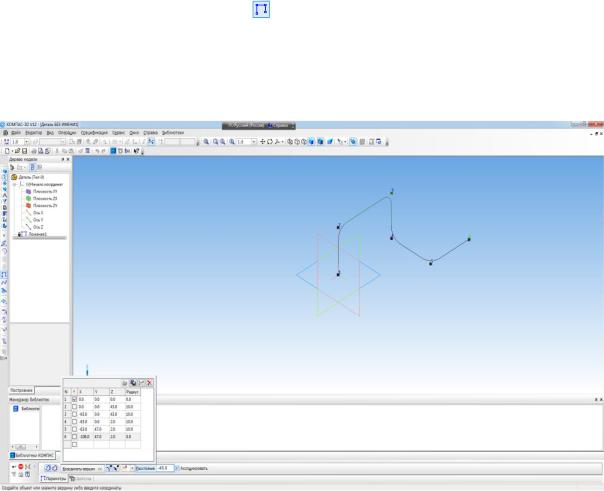Toggle the Ассоциировать checkbox
This screenshot has width=604, height=491.
178,468
